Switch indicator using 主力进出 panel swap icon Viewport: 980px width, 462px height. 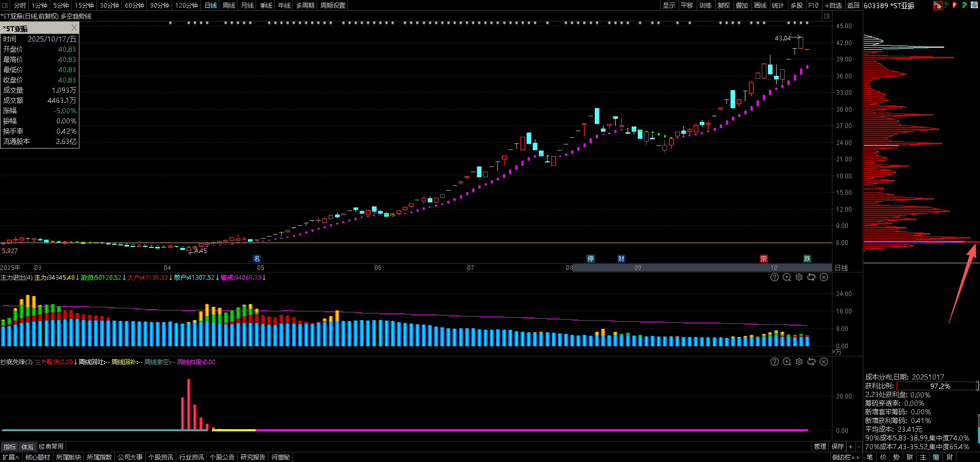pos(811,277)
